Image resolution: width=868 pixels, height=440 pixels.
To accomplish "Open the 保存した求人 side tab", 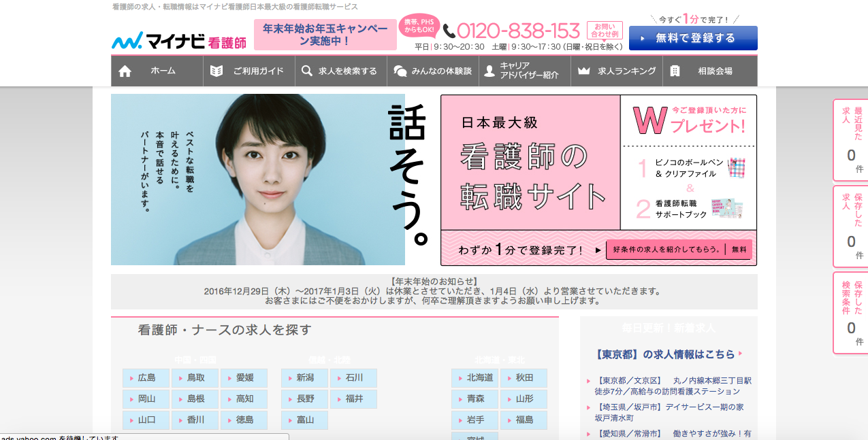I will coord(851,226).
